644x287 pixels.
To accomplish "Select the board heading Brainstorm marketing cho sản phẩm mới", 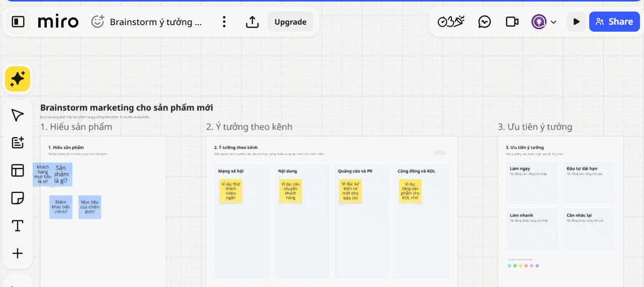I will 127,108.
